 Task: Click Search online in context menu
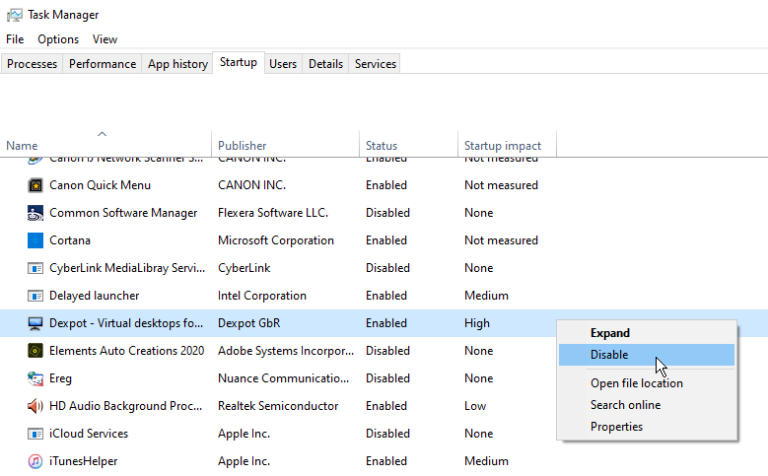[625, 405]
